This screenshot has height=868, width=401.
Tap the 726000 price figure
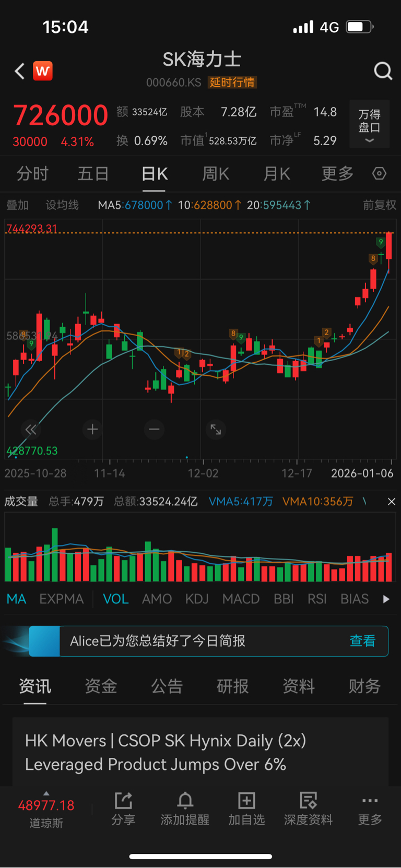[x=61, y=115]
